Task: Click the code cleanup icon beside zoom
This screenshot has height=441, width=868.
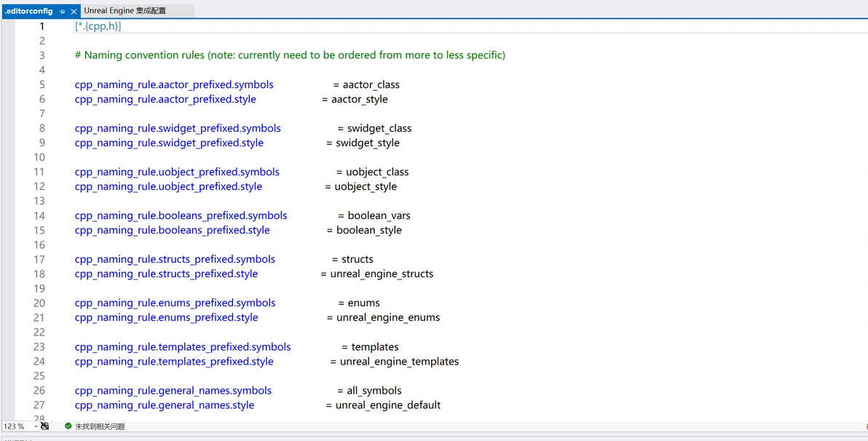Action: pyautogui.click(x=45, y=426)
